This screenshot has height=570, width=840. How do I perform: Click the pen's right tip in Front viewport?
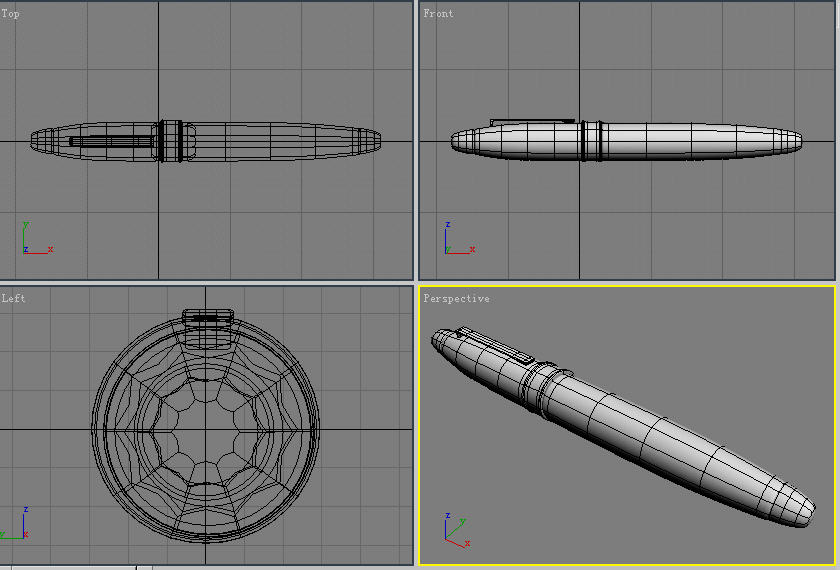point(796,141)
